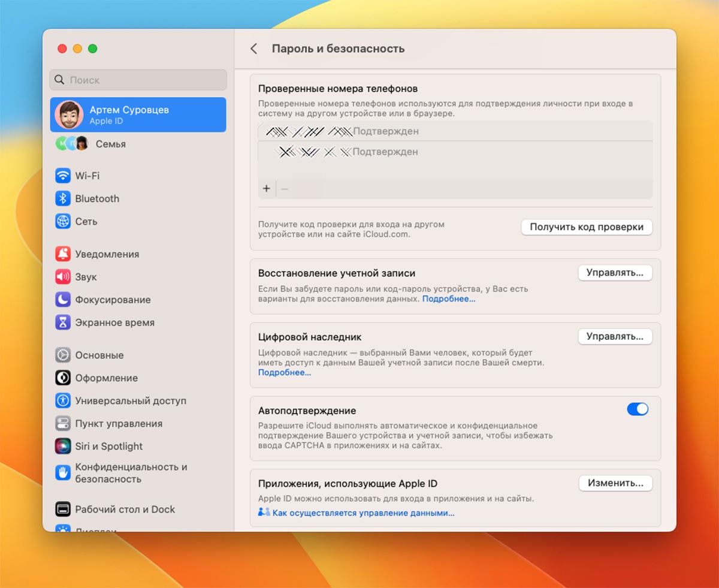Viewport: 719px width, 588px height.
Task: Open Звук speaker icon
Action: [x=63, y=277]
